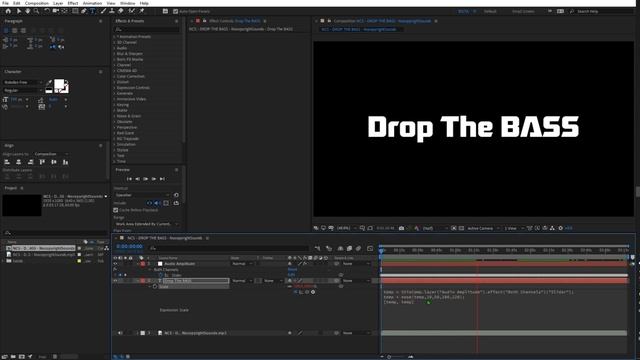Open the Window menu
This screenshot has height=360, width=640.
pyautogui.click(x=127, y=3)
